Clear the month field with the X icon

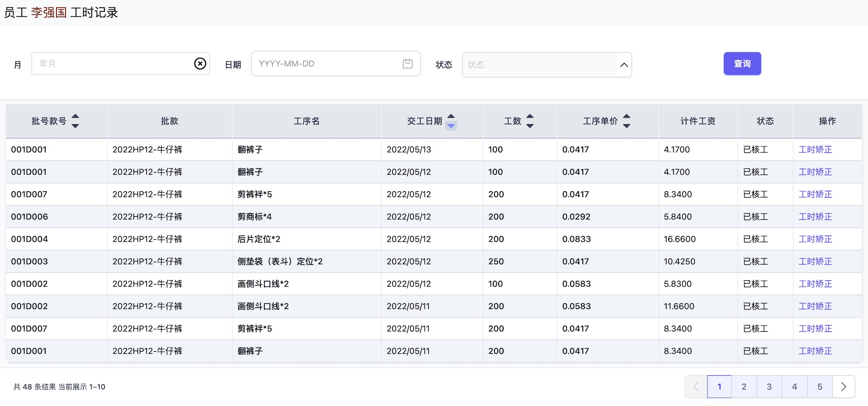click(200, 64)
